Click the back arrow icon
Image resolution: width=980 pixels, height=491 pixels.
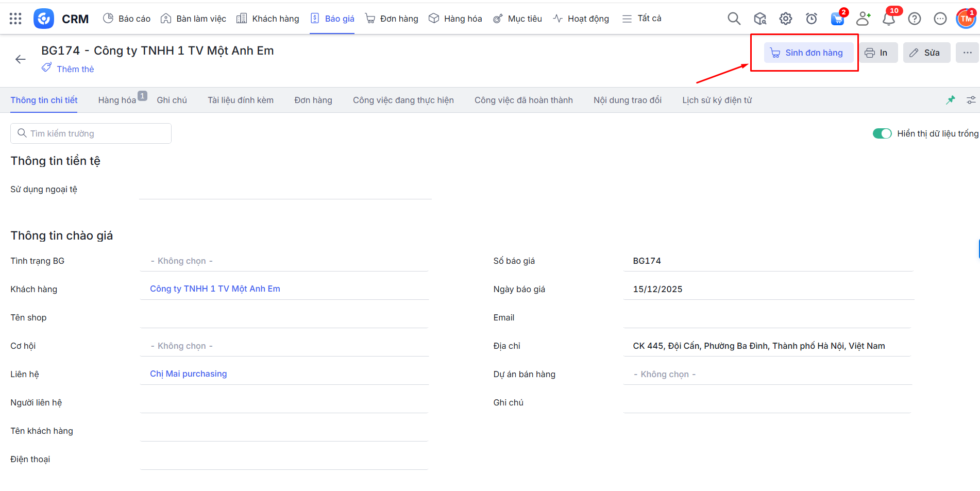tap(21, 59)
